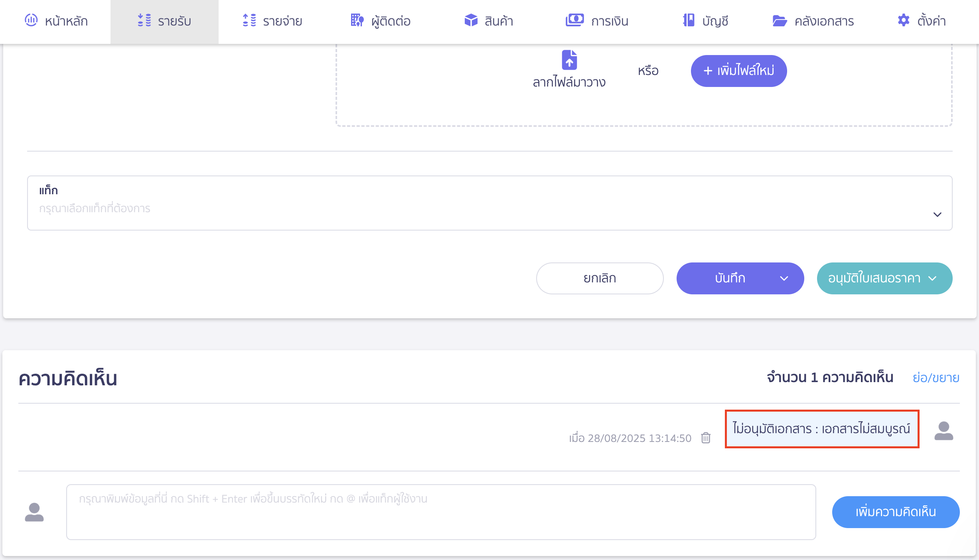Click the ยกเลิก cancel button
Viewport: 979px width, 560px height.
[600, 278]
